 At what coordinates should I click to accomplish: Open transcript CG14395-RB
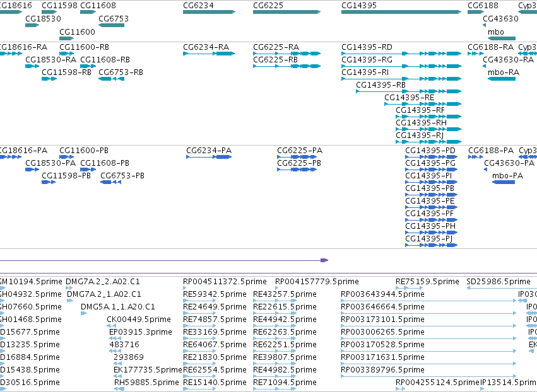click(381, 85)
